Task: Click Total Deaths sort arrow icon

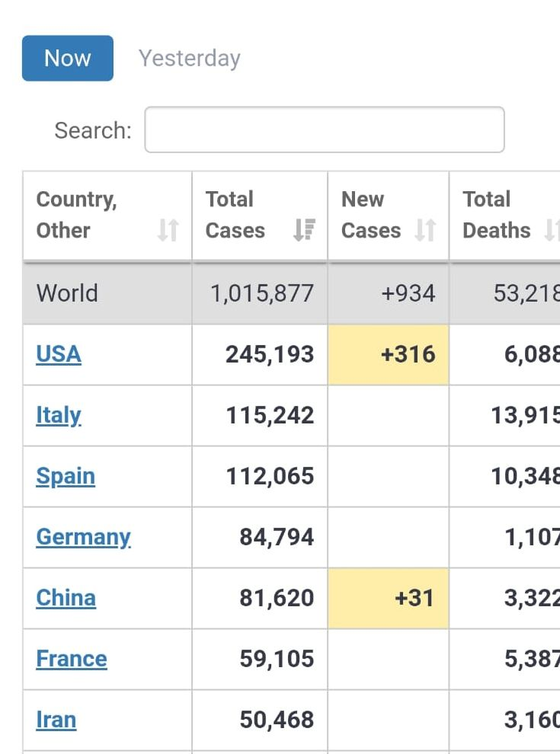Action: click(552, 230)
